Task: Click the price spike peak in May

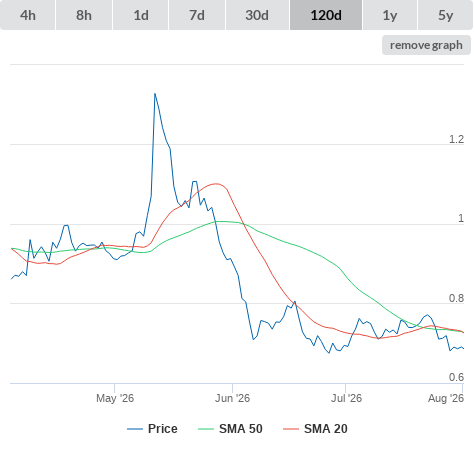Action: [155, 94]
